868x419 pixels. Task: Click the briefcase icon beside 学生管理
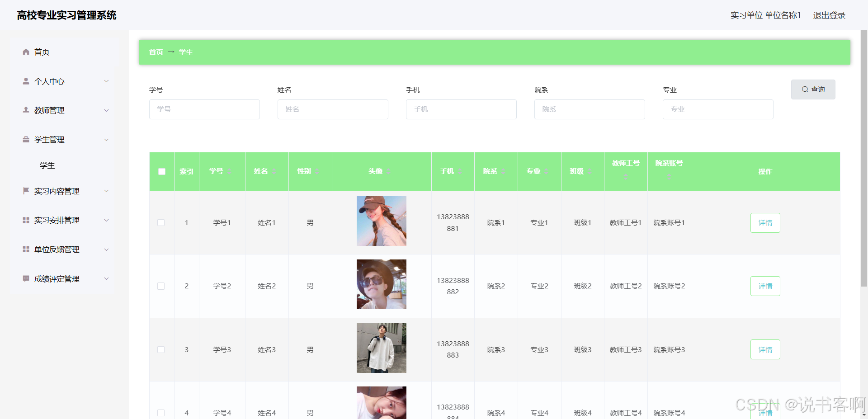click(26, 139)
